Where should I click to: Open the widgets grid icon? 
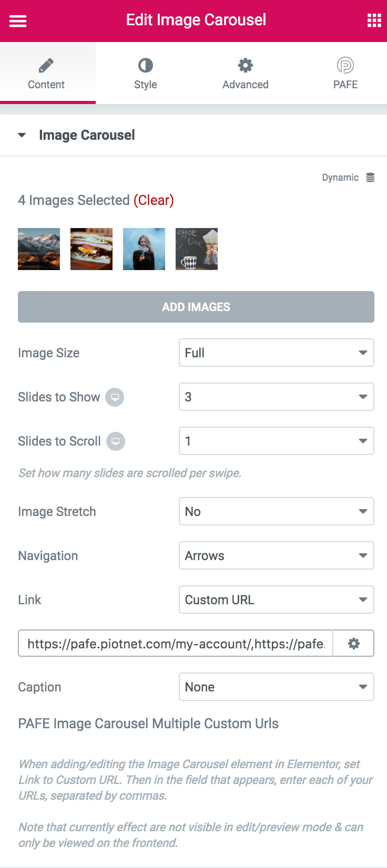pyautogui.click(x=374, y=20)
